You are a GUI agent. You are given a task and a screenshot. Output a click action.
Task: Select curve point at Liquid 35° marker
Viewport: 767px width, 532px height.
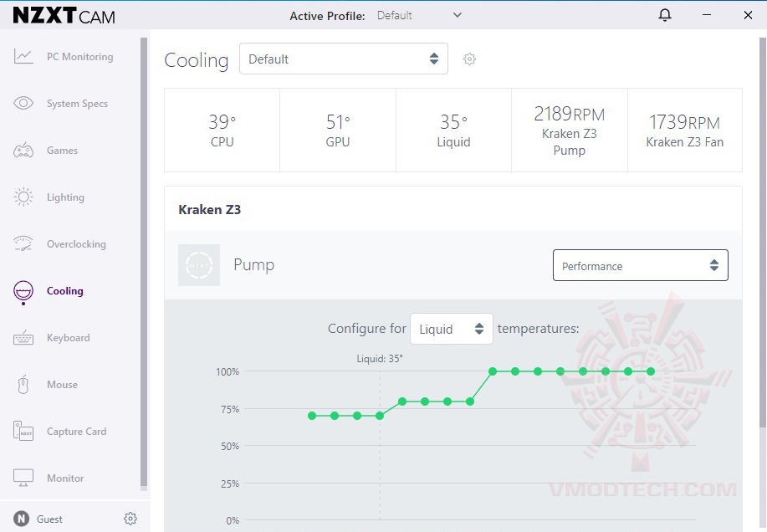pos(380,416)
